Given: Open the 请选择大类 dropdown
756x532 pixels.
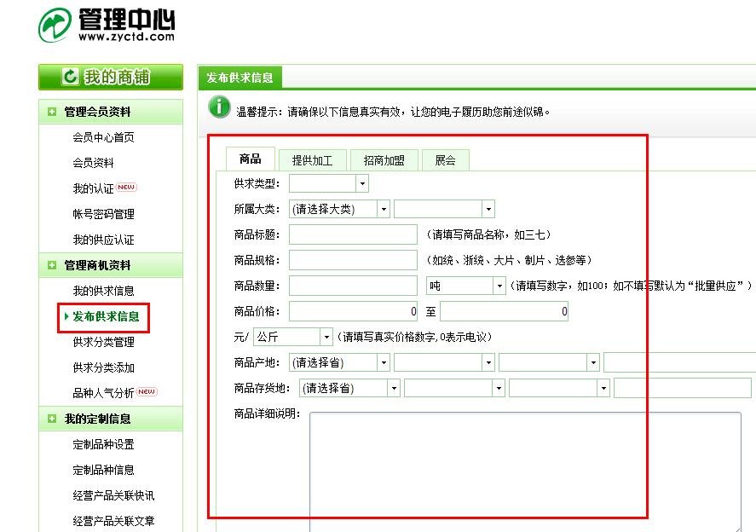Looking at the screenshot, I should (x=384, y=208).
